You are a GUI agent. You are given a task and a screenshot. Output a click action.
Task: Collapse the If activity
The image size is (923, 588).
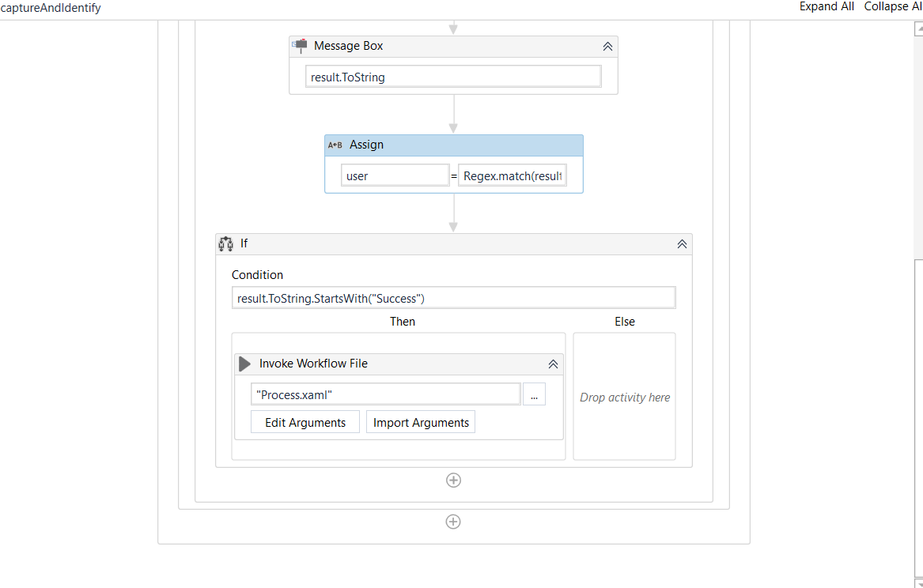(682, 244)
